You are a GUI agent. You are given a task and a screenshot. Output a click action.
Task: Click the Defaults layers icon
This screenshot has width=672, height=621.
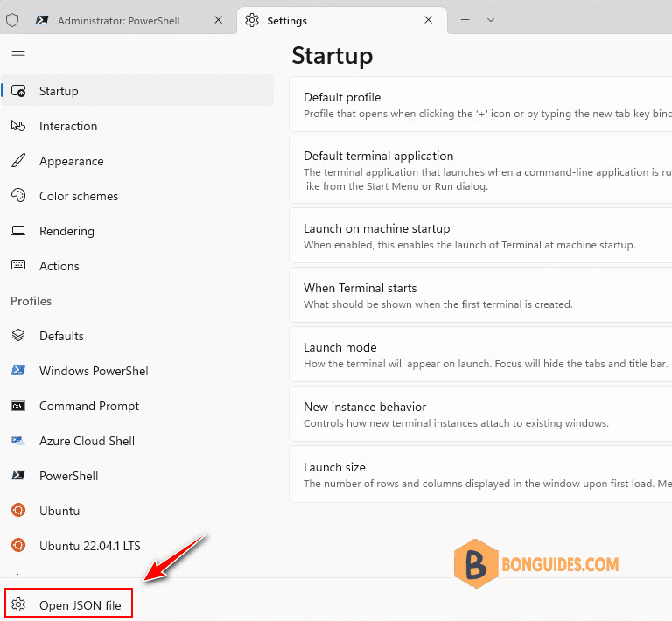pos(18,335)
